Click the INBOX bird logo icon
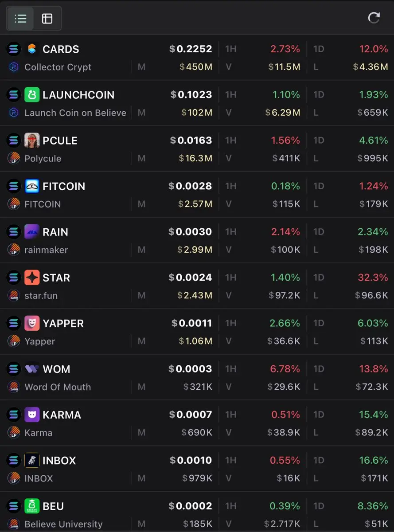 [x=32, y=460]
